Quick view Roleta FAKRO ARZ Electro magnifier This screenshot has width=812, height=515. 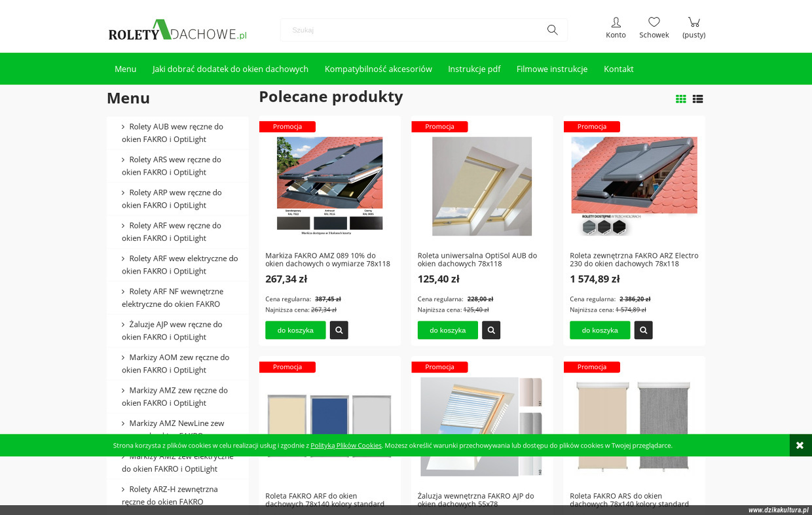point(643,330)
